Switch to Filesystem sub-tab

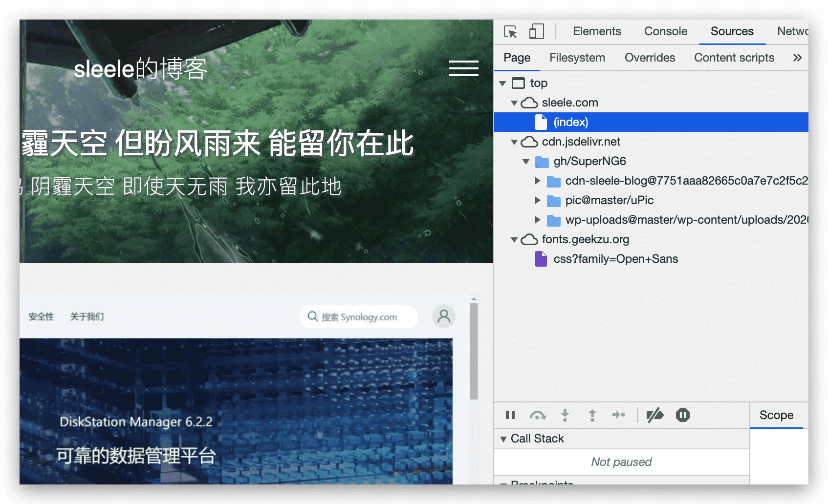[577, 58]
